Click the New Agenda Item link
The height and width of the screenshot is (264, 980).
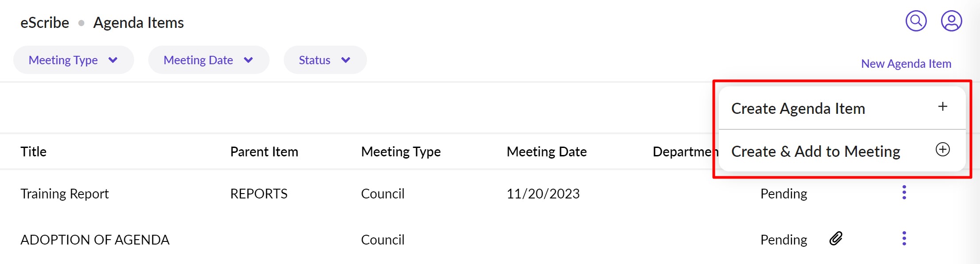pyautogui.click(x=906, y=64)
